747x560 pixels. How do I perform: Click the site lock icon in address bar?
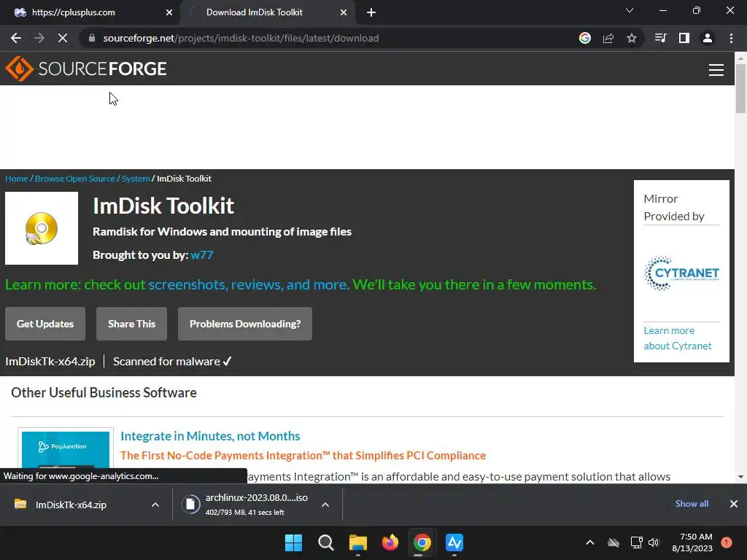[x=92, y=38]
